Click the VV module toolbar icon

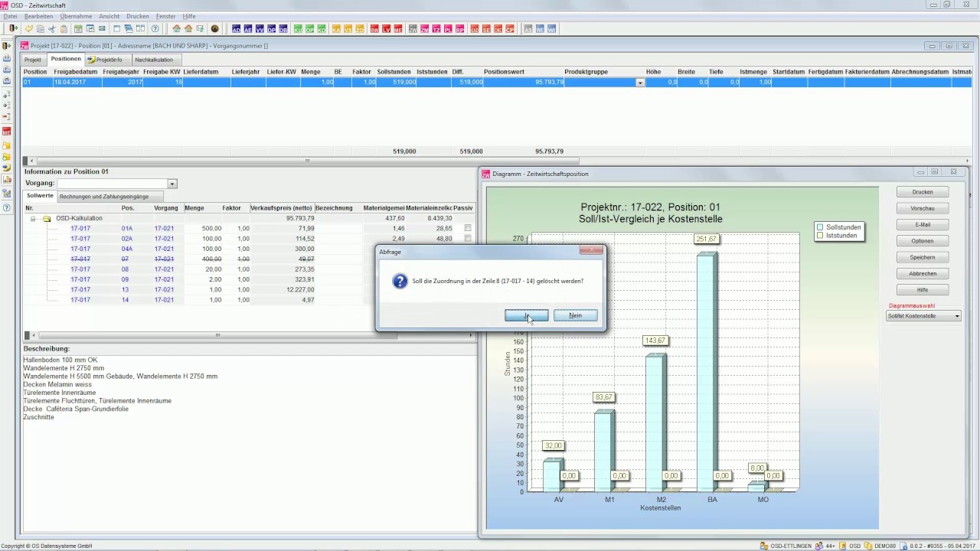pos(260,29)
